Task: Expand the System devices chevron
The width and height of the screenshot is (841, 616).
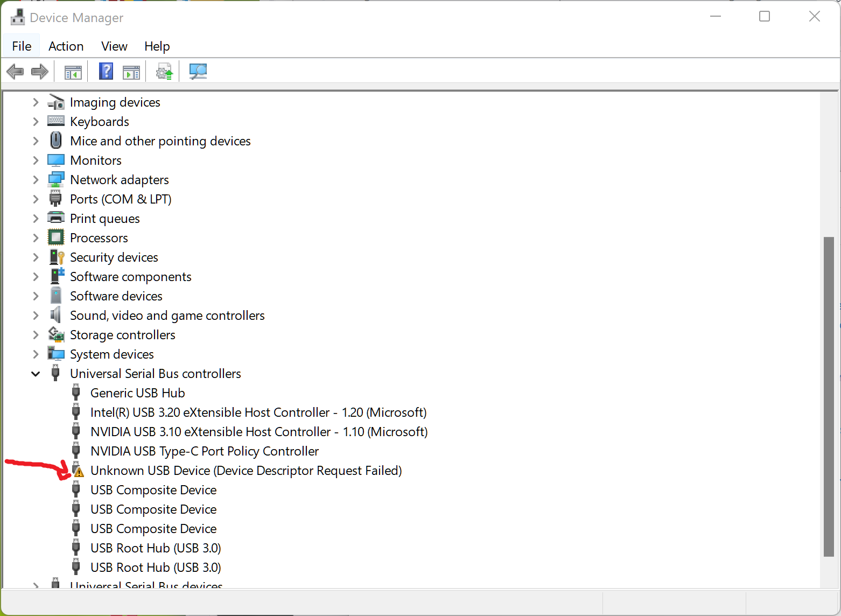Action: (x=36, y=354)
